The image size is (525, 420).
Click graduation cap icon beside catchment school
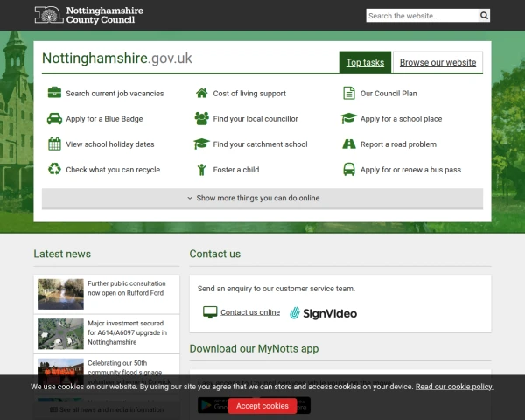(201, 144)
